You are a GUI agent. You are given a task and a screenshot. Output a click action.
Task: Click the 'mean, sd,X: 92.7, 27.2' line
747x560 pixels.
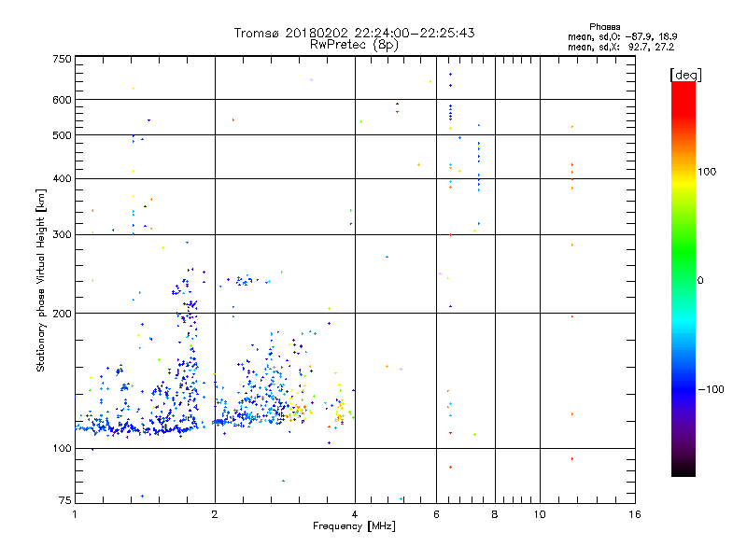click(x=621, y=47)
